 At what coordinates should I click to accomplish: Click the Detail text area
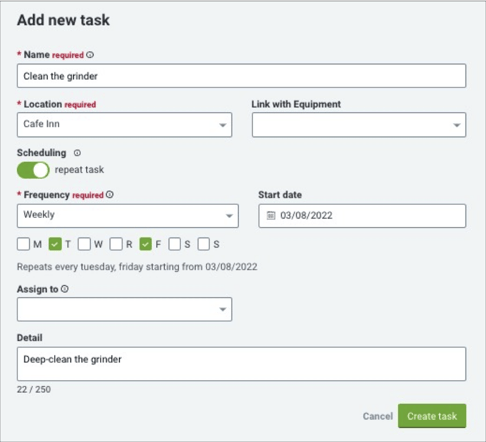tap(241, 364)
